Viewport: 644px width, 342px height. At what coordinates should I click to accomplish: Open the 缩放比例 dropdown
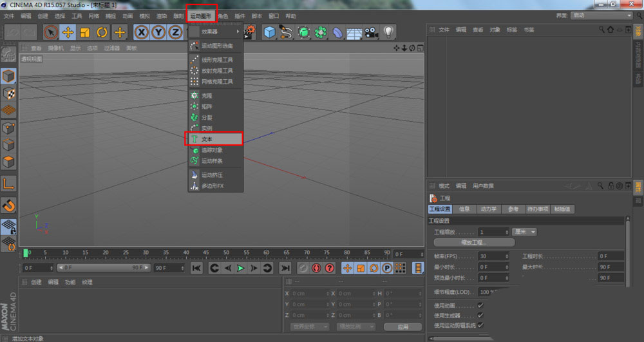point(355,327)
